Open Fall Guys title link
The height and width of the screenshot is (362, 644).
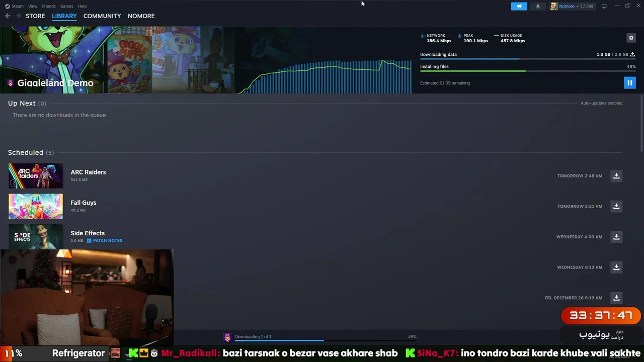pyautogui.click(x=84, y=203)
